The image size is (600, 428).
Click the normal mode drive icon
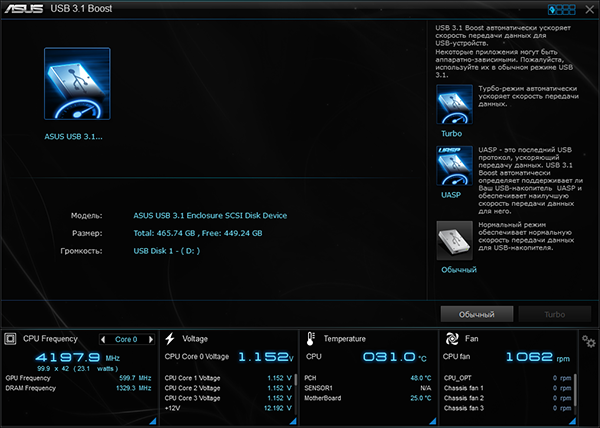click(x=454, y=241)
